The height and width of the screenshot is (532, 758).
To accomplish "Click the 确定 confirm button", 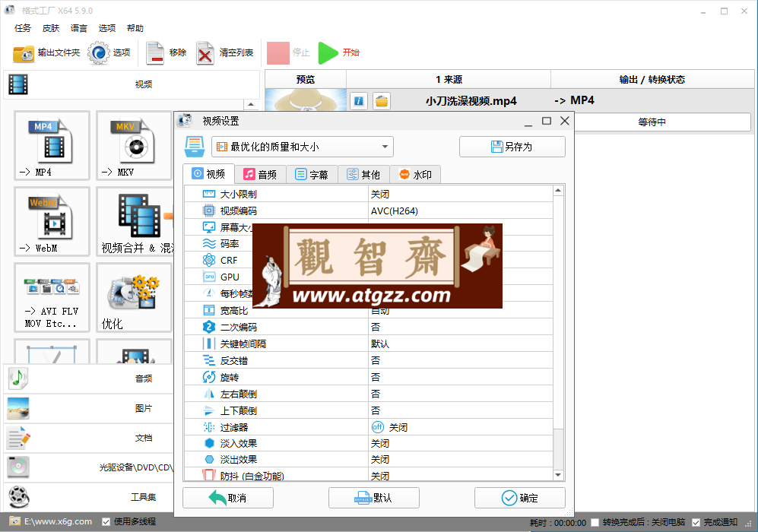I will (520, 498).
